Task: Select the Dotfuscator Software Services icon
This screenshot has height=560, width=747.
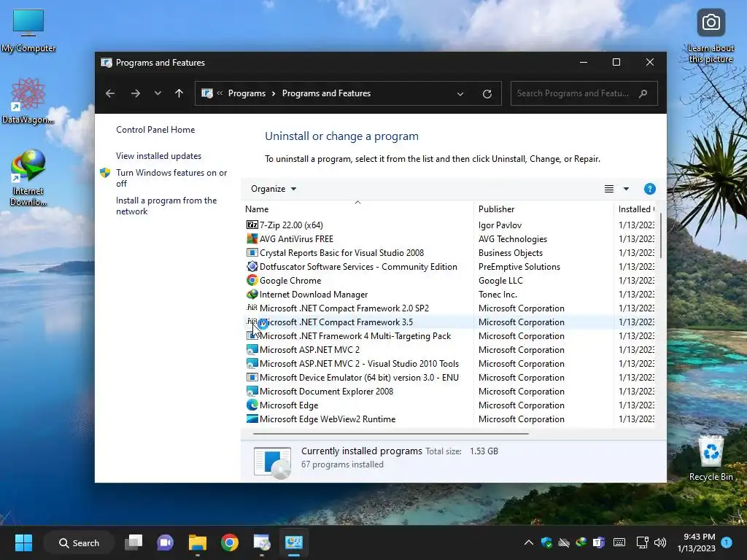Action: pyautogui.click(x=252, y=267)
